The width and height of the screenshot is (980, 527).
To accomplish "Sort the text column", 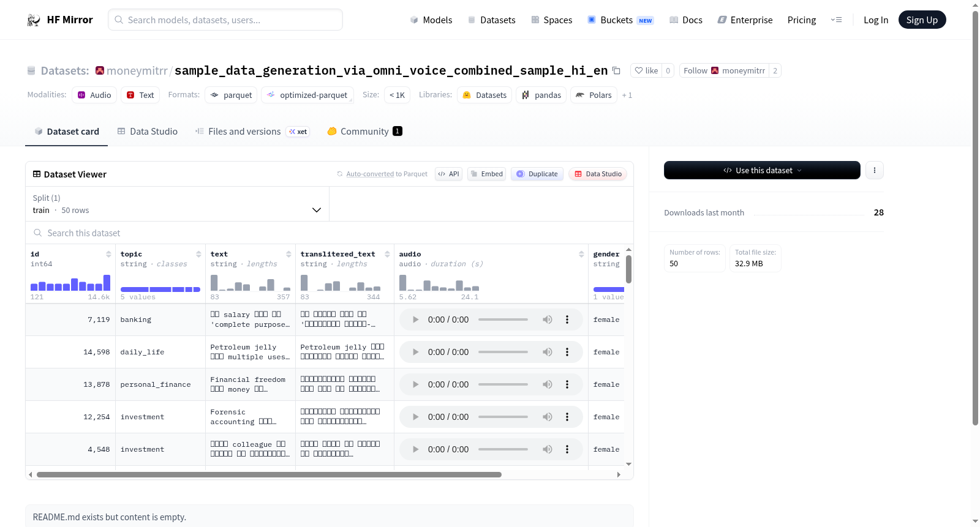I will [288, 254].
